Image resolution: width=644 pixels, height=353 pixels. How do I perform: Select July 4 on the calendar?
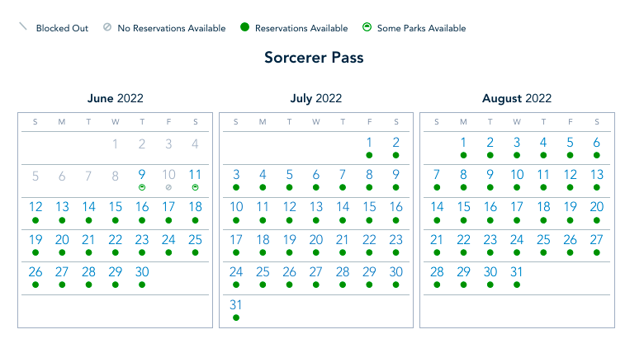[263, 175]
